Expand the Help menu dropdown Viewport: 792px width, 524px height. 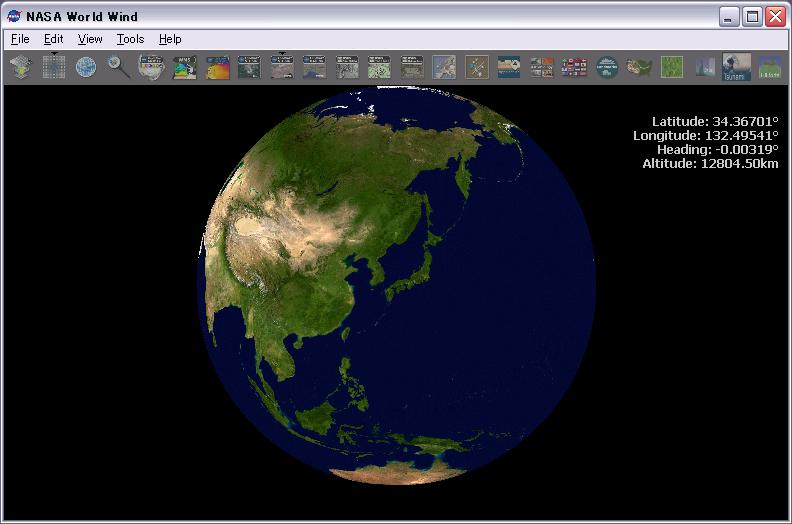click(170, 39)
